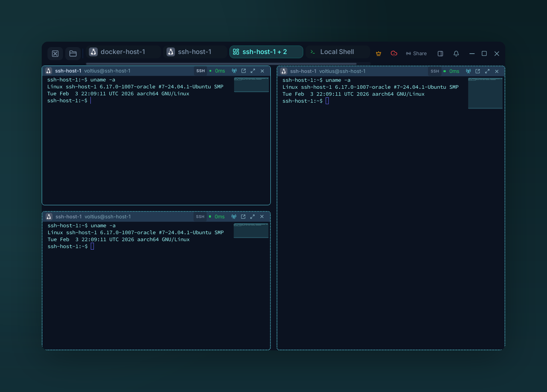Click the prompt icon on Local Shell tab
547x392 pixels.
(x=312, y=52)
